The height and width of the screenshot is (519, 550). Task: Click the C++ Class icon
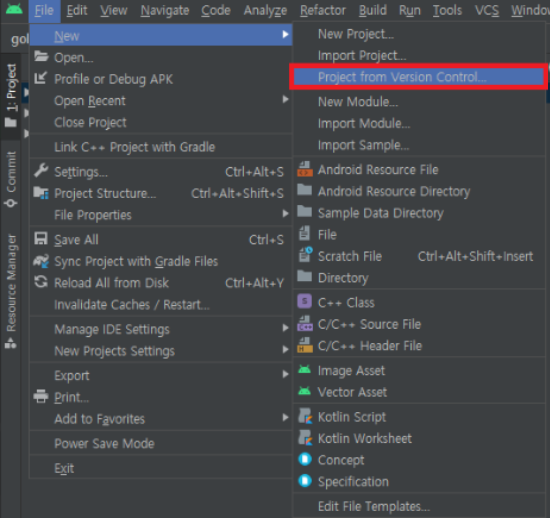click(x=304, y=302)
